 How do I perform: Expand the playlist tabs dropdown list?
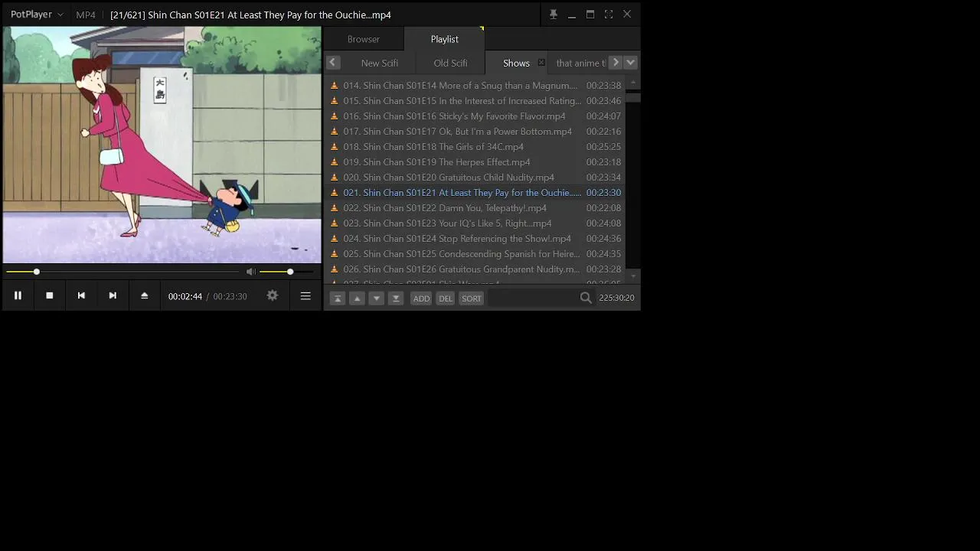pyautogui.click(x=631, y=63)
